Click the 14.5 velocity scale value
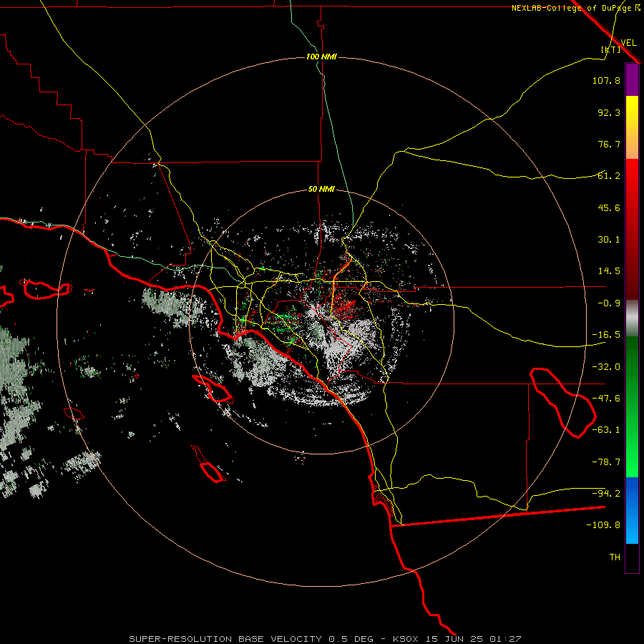This screenshot has width=644, height=644. click(609, 271)
